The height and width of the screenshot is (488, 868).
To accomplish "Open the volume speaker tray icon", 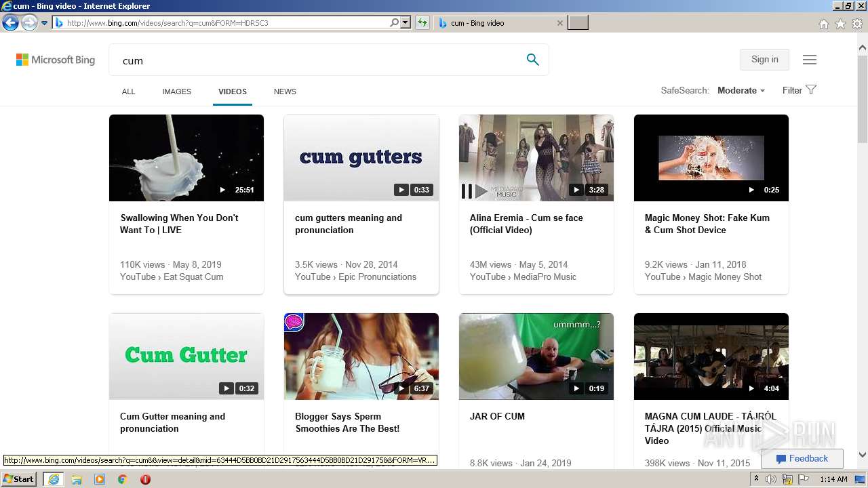I will [771, 479].
